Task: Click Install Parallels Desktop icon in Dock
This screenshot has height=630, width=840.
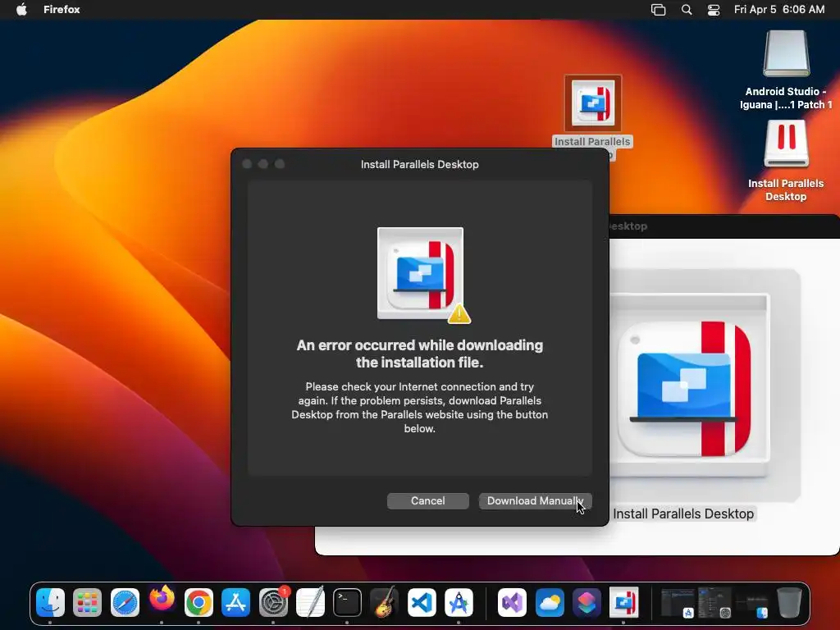Action: click(x=623, y=603)
